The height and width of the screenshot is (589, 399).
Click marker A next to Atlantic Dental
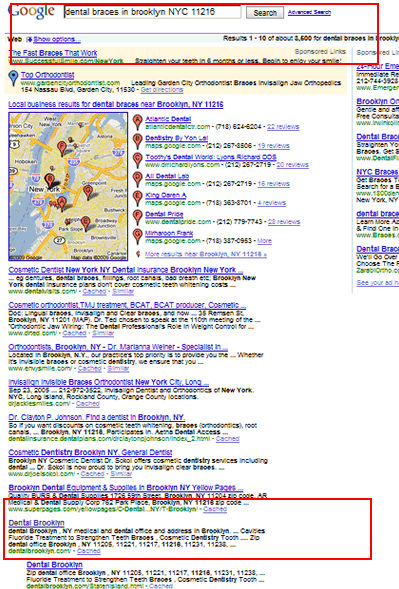138,122
